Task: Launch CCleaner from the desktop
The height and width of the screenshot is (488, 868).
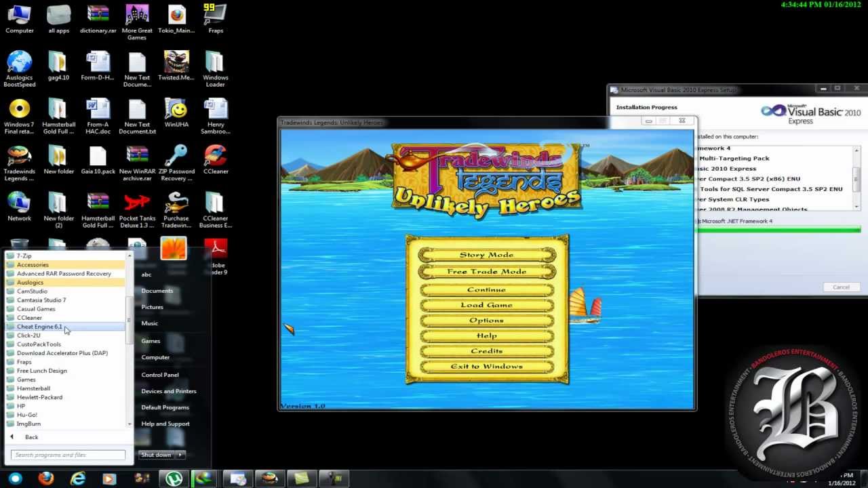Action: click(x=216, y=159)
